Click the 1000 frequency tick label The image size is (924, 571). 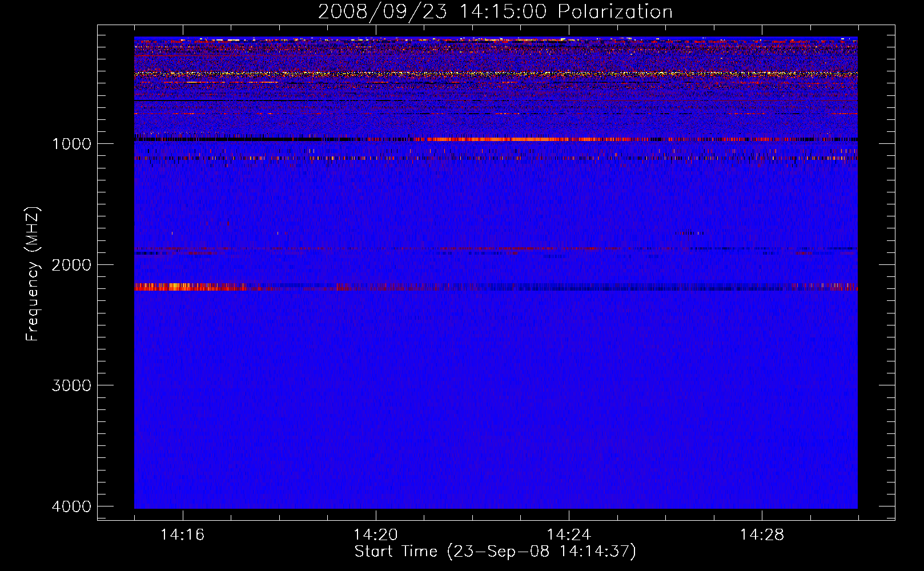[71, 144]
